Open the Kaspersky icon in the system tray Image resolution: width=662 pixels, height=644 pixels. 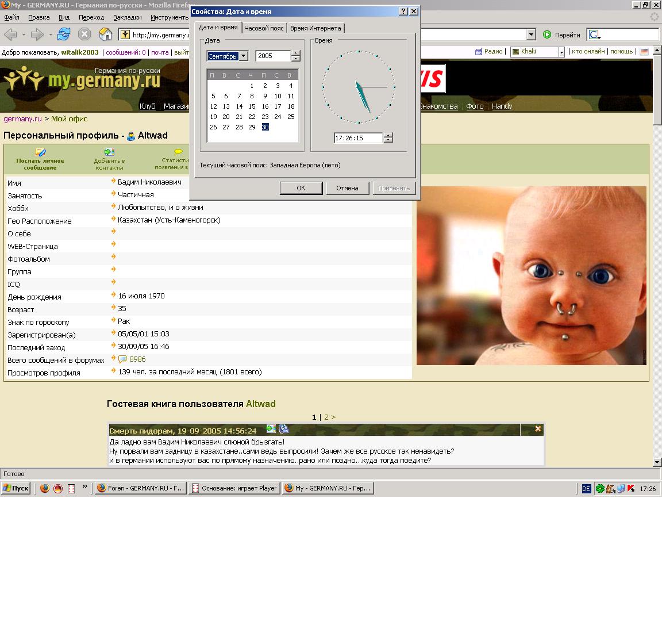tap(631, 488)
